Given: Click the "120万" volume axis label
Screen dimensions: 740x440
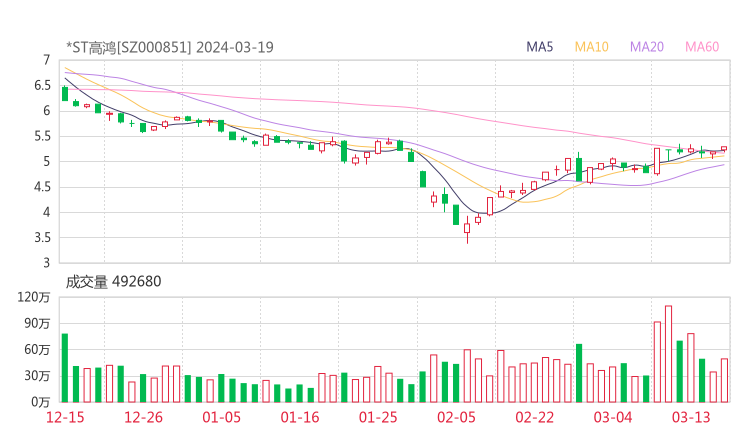Looking at the screenshot, I should point(34,297).
